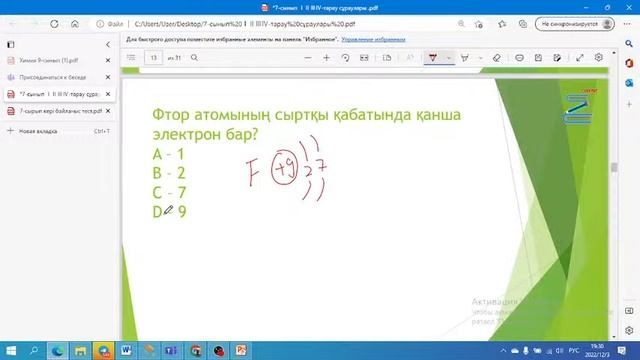The width and height of the screenshot is (640, 360).
Task: Switch the РУС keyboard language indicator
Action: point(574,351)
